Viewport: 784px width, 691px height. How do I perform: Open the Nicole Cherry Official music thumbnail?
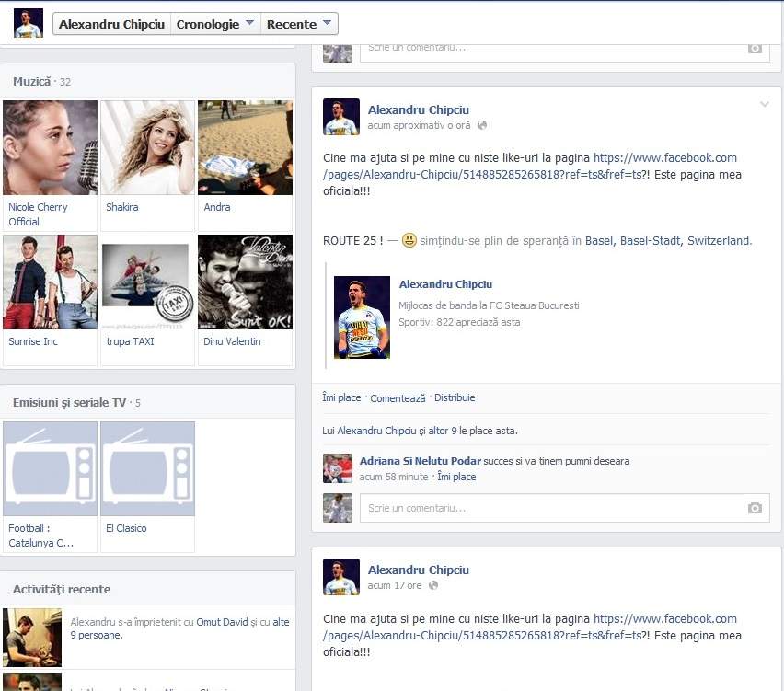click(50, 147)
